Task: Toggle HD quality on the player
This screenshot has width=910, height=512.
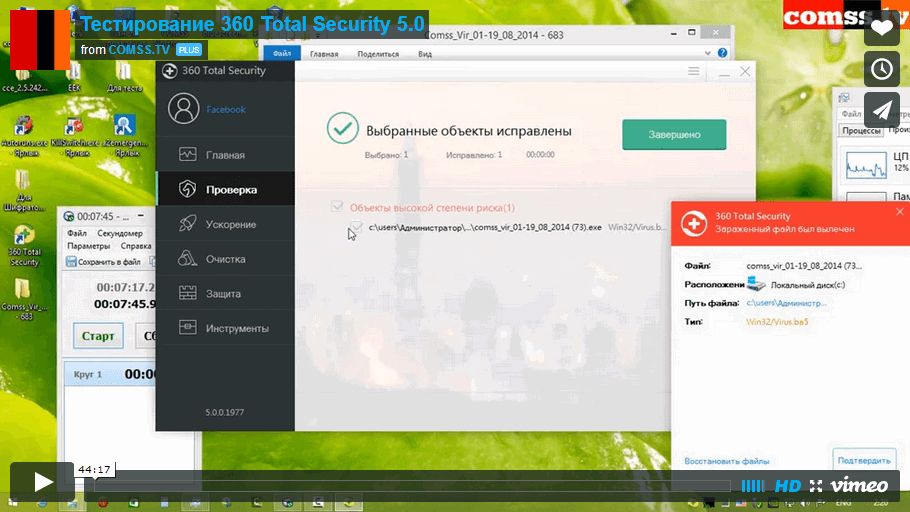Action: click(788, 486)
